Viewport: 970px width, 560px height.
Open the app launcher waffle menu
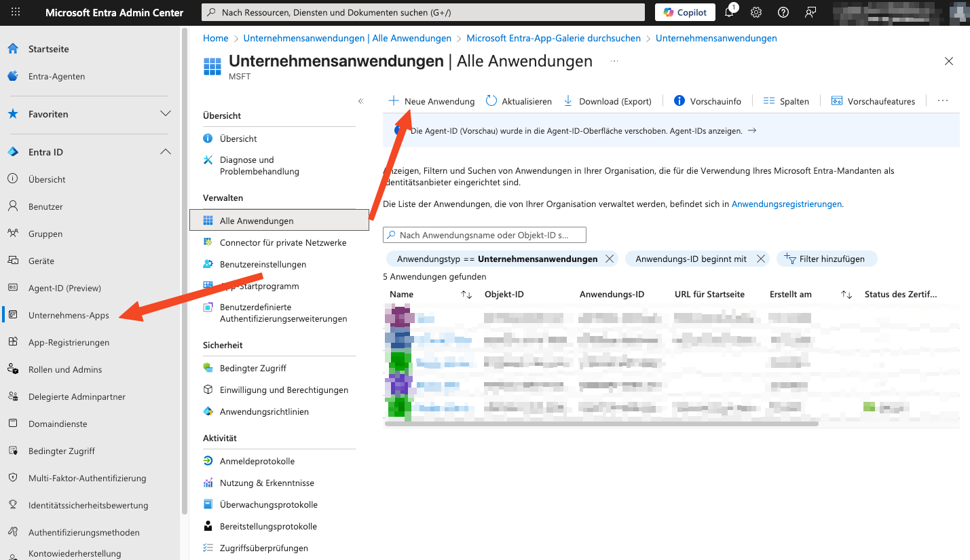[x=15, y=12]
